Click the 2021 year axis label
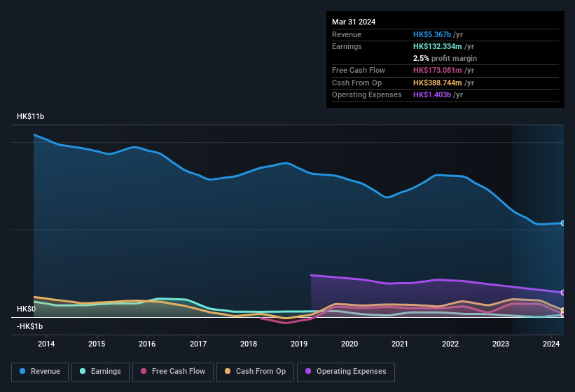 click(x=400, y=344)
